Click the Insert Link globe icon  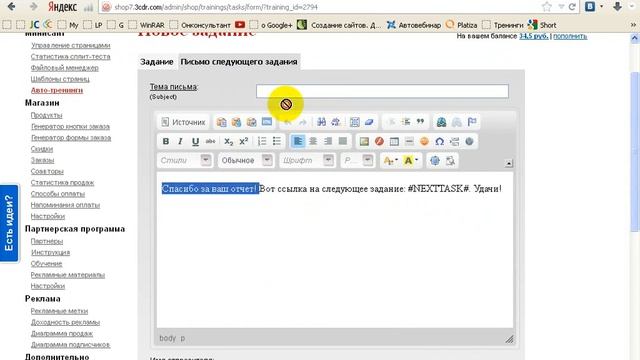(x=441, y=122)
